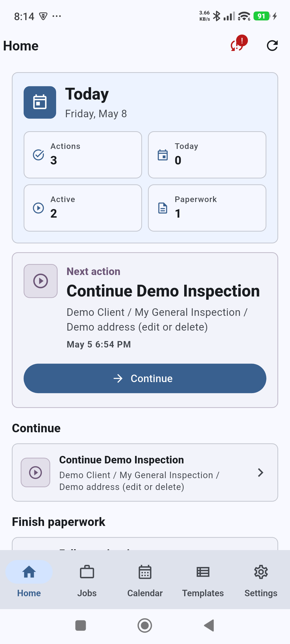This screenshot has width=290, height=644.
Task: Tap the 'Next action' label
Action: pyautogui.click(x=93, y=272)
